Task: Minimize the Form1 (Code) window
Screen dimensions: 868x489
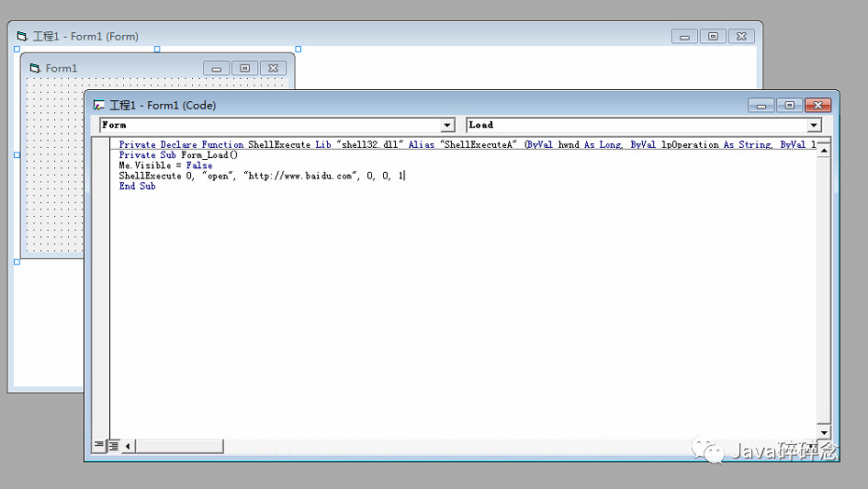Action: tap(761, 105)
